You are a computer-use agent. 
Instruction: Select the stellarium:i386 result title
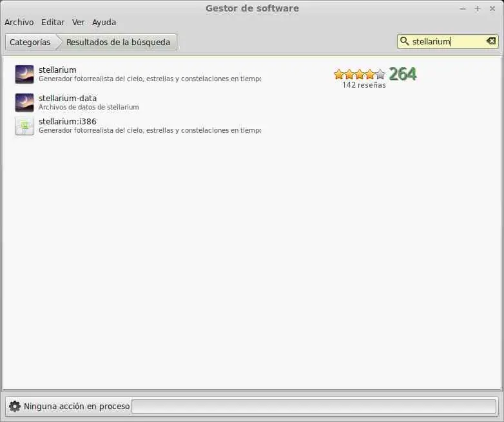[68, 121]
